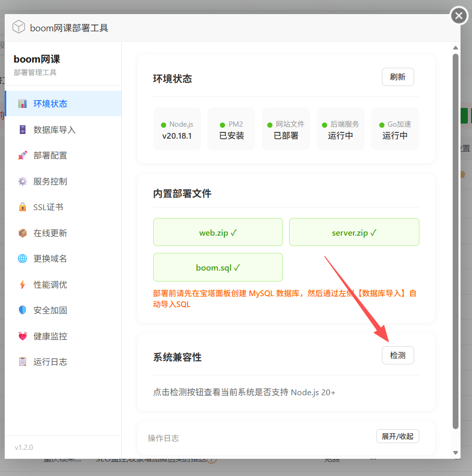The width and height of the screenshot is (472, 476).
Task: Click the lock icon for SSL证书
Action: point(22,207)
